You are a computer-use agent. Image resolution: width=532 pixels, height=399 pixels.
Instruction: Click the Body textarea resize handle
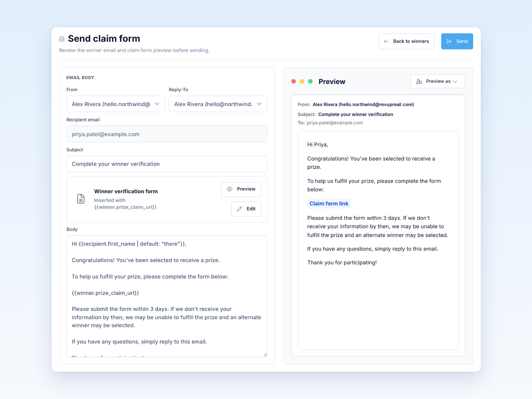click(x=265, y=354)
